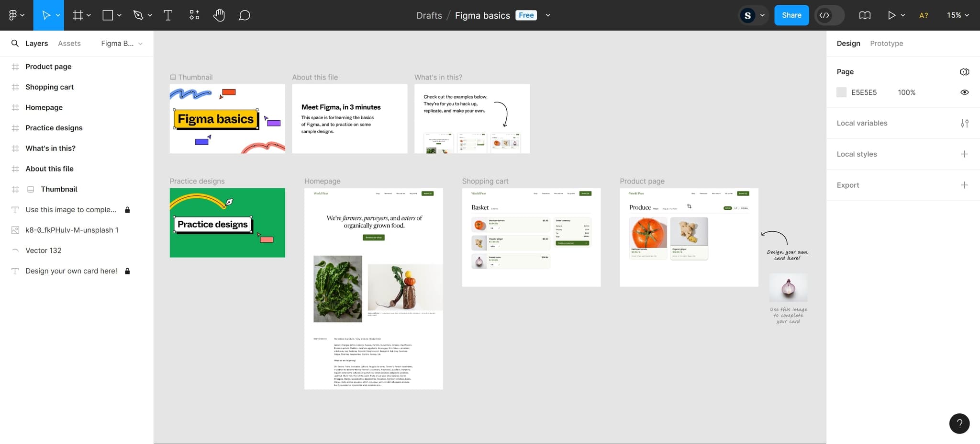The height and width of the screenshot is (444, 980).
Task: Activate the Comment tool
Action: 244,15
